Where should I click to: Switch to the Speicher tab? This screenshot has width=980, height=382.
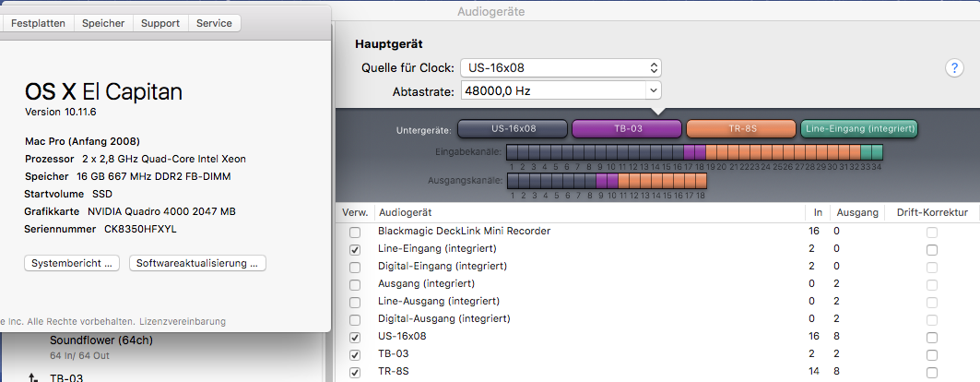pyautogui.click(x=103, y=23)
